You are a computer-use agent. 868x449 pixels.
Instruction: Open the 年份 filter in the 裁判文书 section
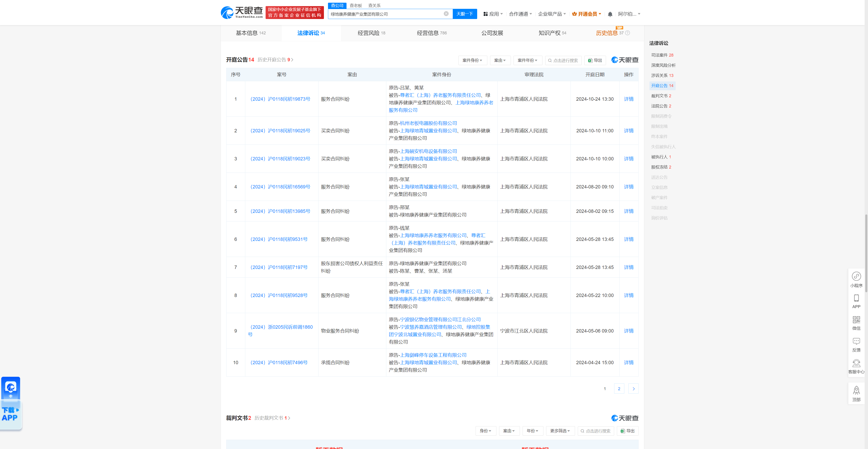click(x=533, y=431)
